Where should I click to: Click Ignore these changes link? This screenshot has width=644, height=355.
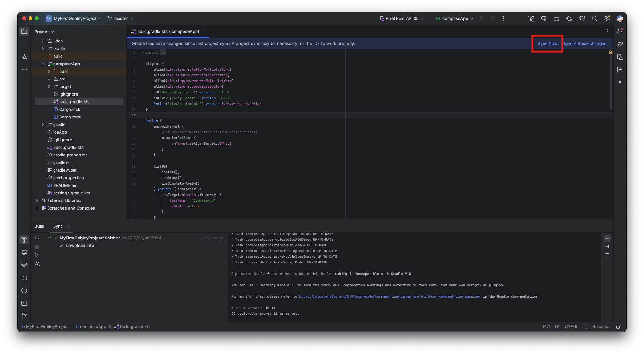(585, 43)
